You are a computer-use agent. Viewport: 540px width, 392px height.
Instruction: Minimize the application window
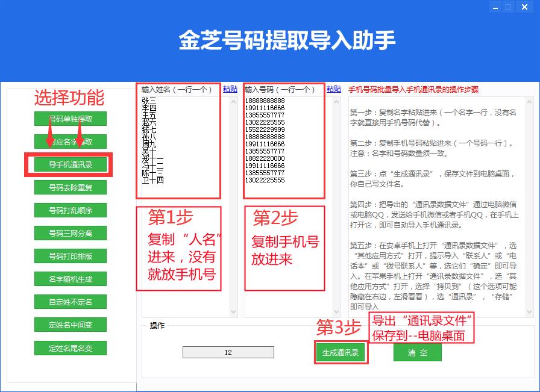[x=497, y=7]
